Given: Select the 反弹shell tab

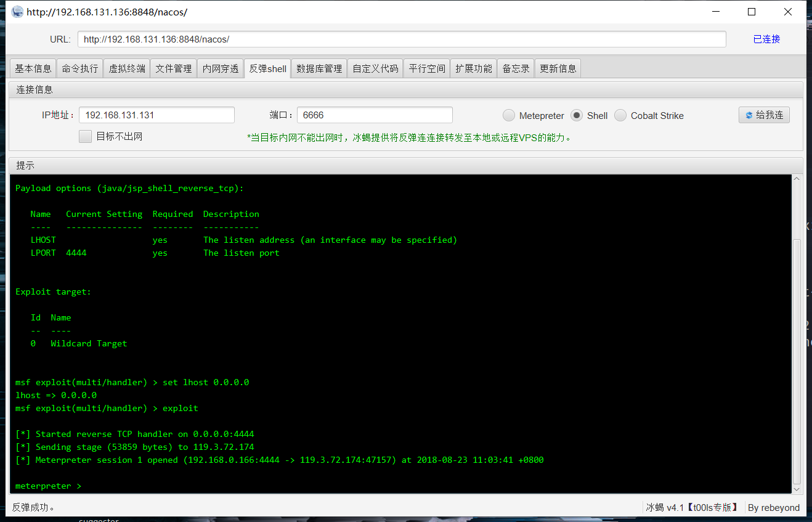Looking at the screenshot, I should click(267, 68).
